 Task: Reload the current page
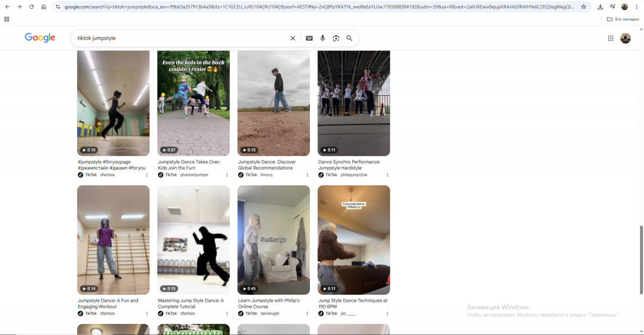click(x=31, y=7)
